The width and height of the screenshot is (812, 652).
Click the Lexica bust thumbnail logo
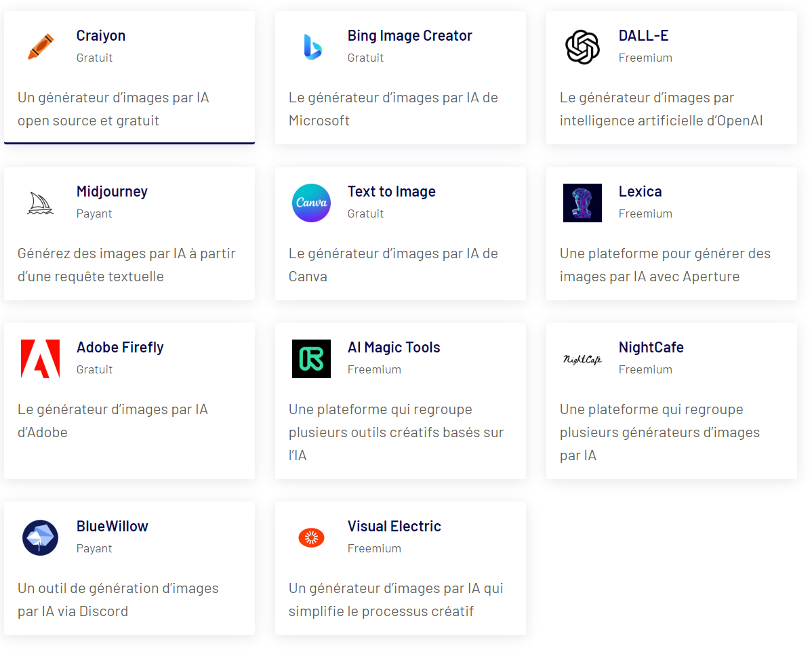pyautogui.click(x=583, y=203)
